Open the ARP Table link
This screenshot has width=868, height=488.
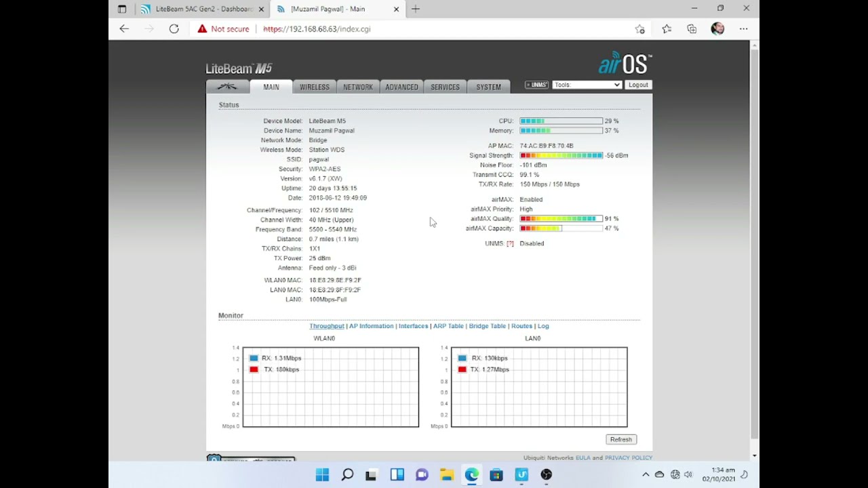[448, 326]
